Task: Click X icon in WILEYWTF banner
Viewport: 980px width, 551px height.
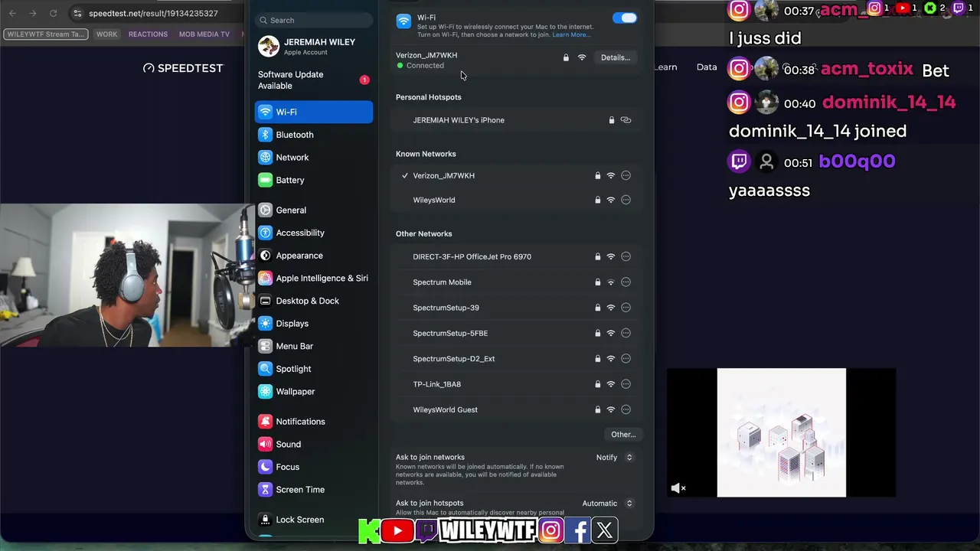Action: click(x=605, y=530)
